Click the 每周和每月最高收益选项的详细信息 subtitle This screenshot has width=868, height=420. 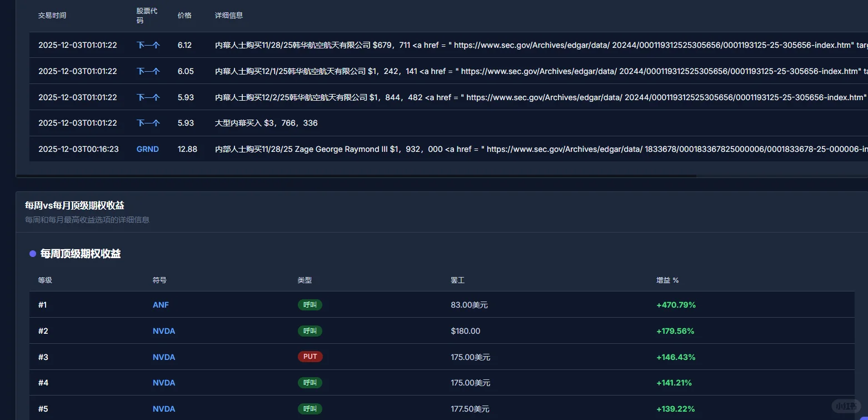(x=87, y=220)
